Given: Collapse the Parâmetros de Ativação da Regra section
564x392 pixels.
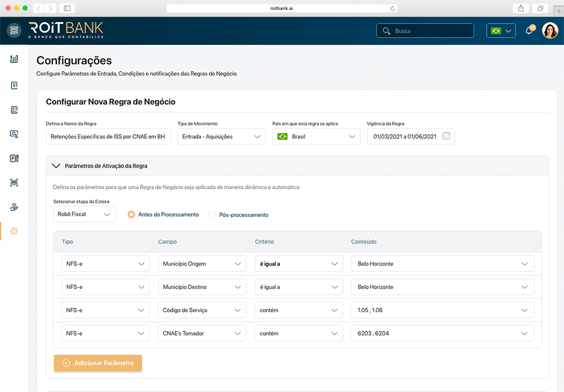Looking at the screenshot, I should (56, 166).
